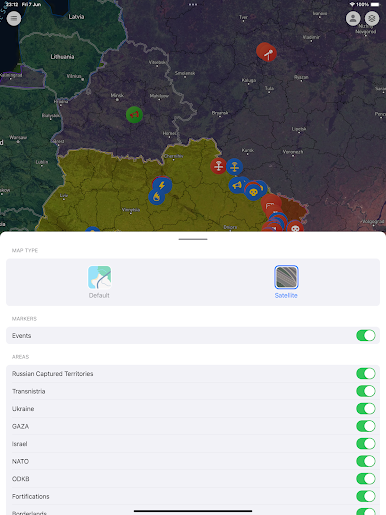386x515 pixels.
Task: Click the Tula city label
Action: coord(269,88)
